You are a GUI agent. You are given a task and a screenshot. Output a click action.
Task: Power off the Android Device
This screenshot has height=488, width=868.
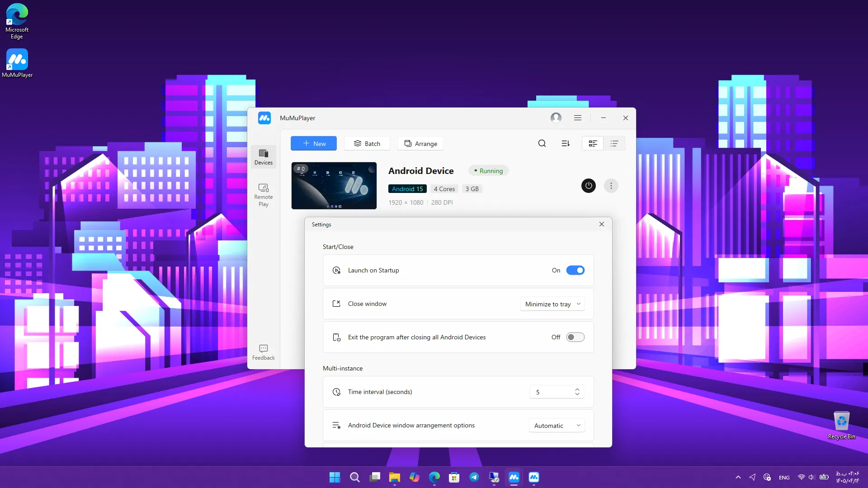tap(589, 186)
